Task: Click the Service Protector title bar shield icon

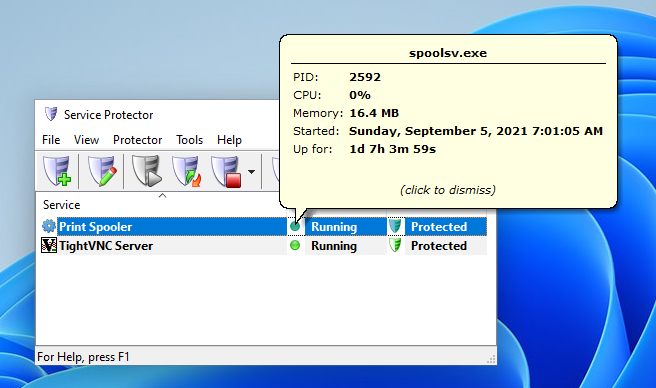Action: [x=51, y=114]
